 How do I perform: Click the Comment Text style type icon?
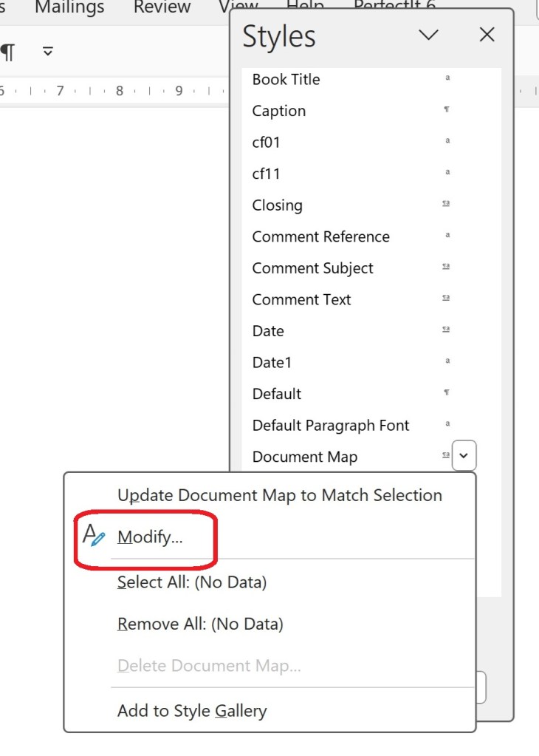446,299
